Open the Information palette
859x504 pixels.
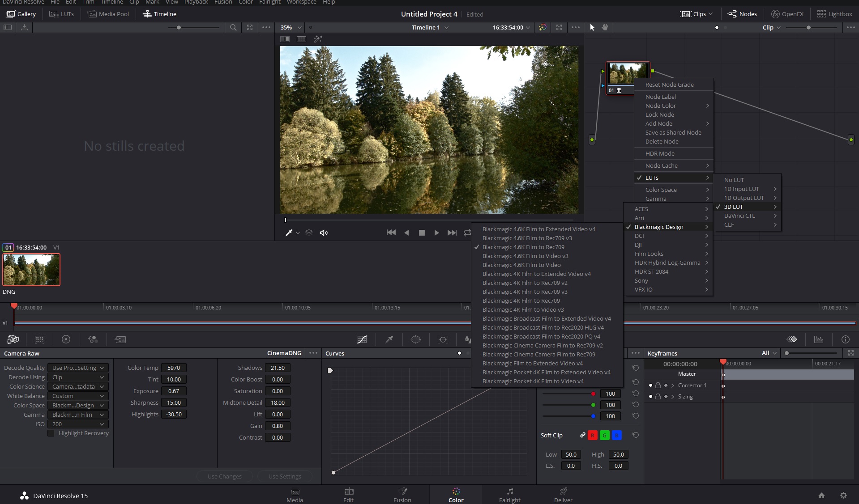click(846, 339)
